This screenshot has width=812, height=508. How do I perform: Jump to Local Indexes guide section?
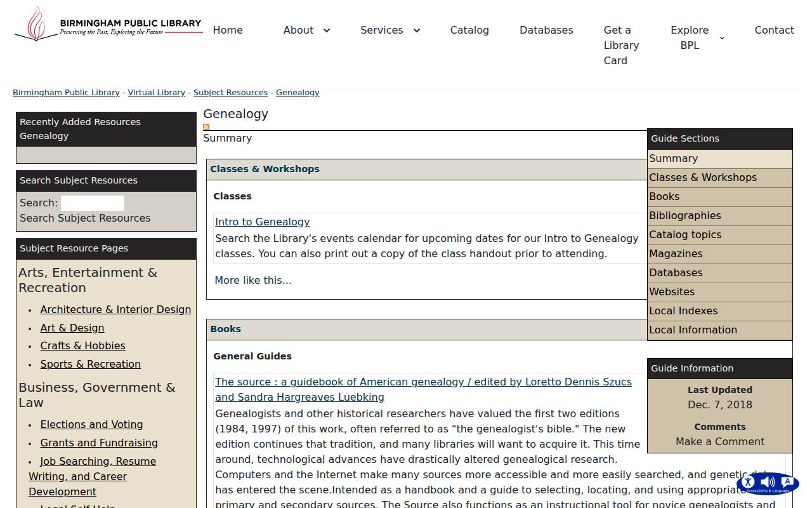point(720,311)
